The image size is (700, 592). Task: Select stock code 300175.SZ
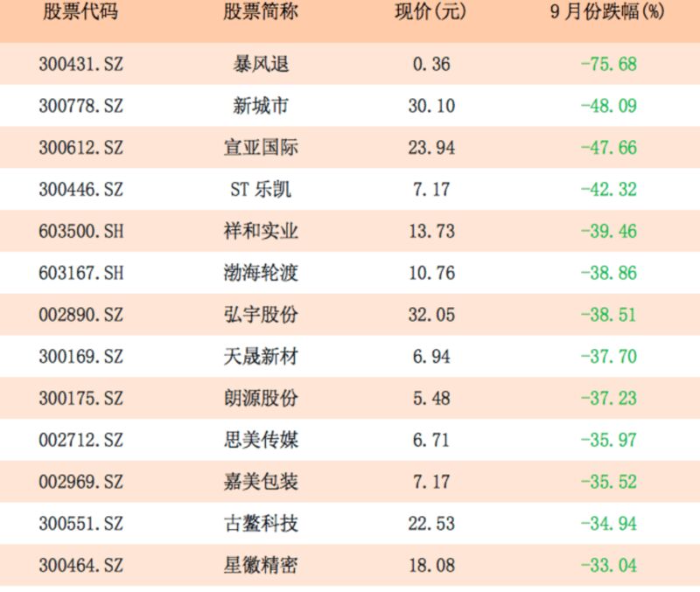point(80,399)
